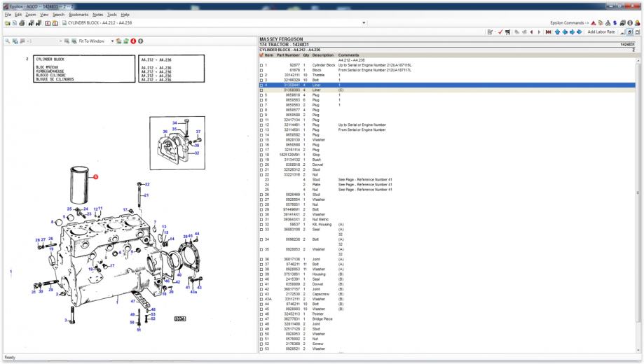Check the box for item 47 Bridge Piece
This screenshot has height=364, width=644.
pos(261,319)
